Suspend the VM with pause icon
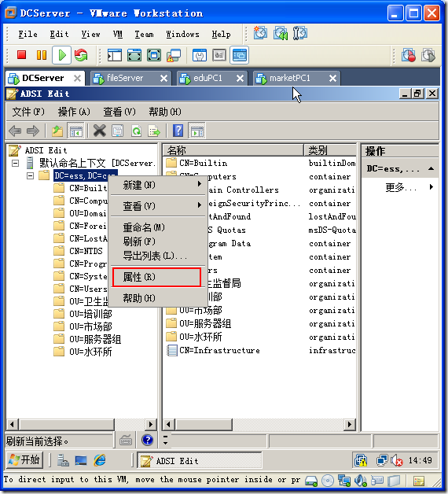The height and width of the screenshot is (494, 448). (x=42, y=55)
